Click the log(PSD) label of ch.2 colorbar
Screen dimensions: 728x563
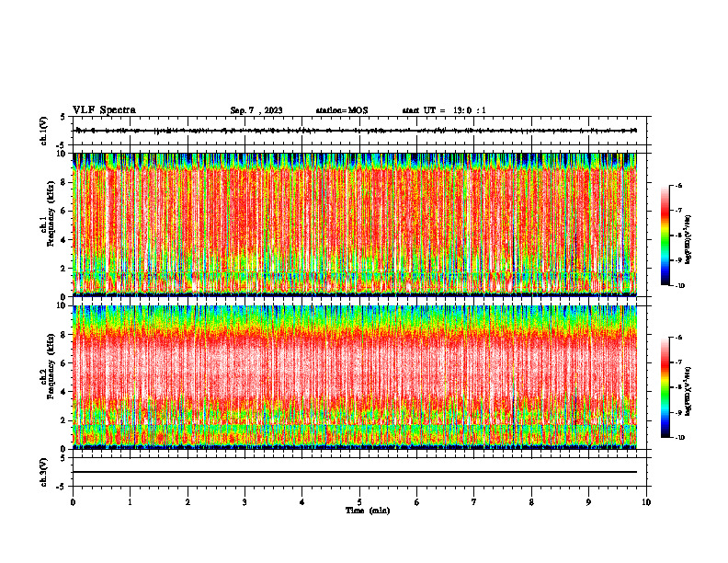[x=688, y=391]
